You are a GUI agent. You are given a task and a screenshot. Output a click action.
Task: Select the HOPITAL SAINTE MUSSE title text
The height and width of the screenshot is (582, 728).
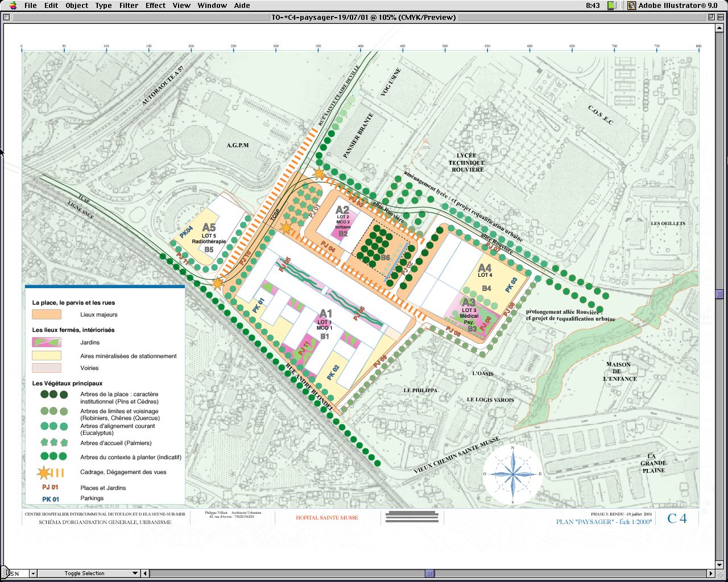[327, 518]
